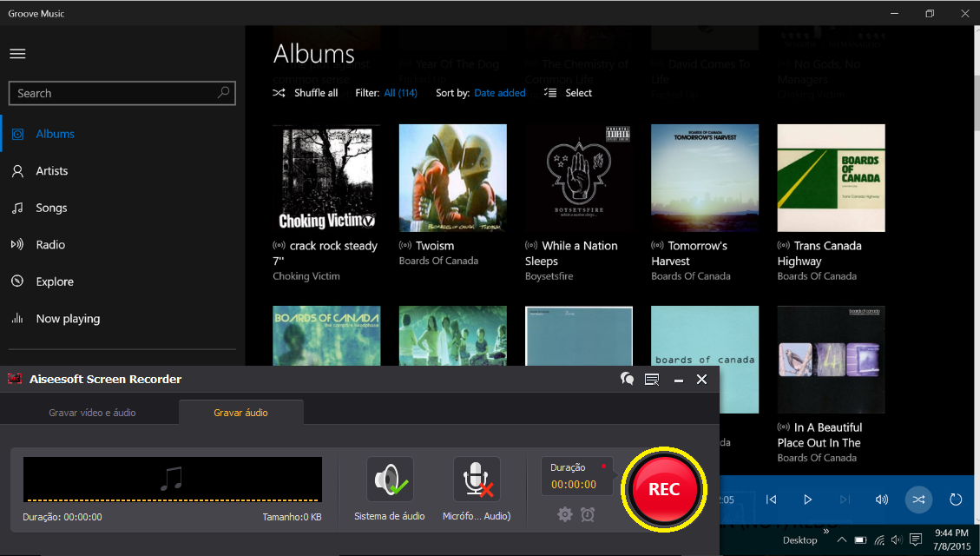980x556 pixels.
Task: Click the audio waveform preview area
Action: point(173,479)
